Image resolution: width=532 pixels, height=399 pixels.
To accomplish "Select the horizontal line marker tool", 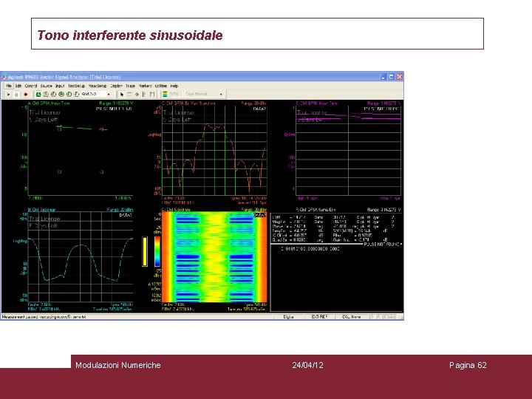I will click(x=129, y=95).
